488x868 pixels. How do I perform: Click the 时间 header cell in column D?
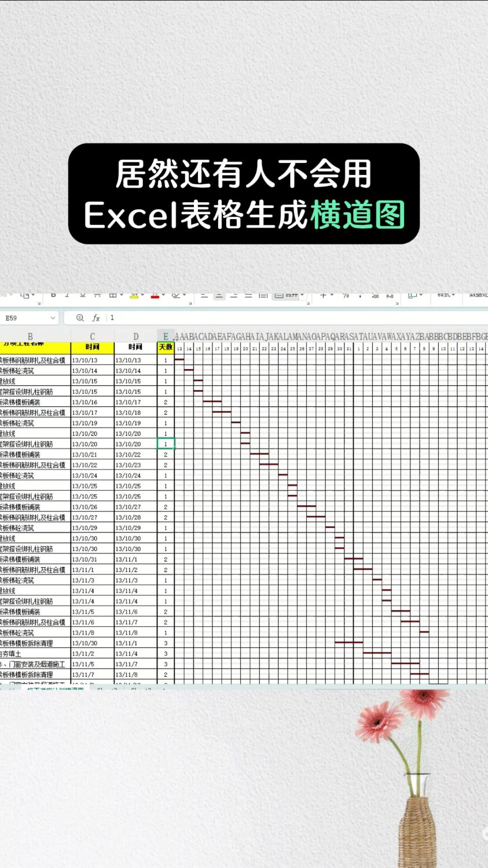click(x=136, y=347)
